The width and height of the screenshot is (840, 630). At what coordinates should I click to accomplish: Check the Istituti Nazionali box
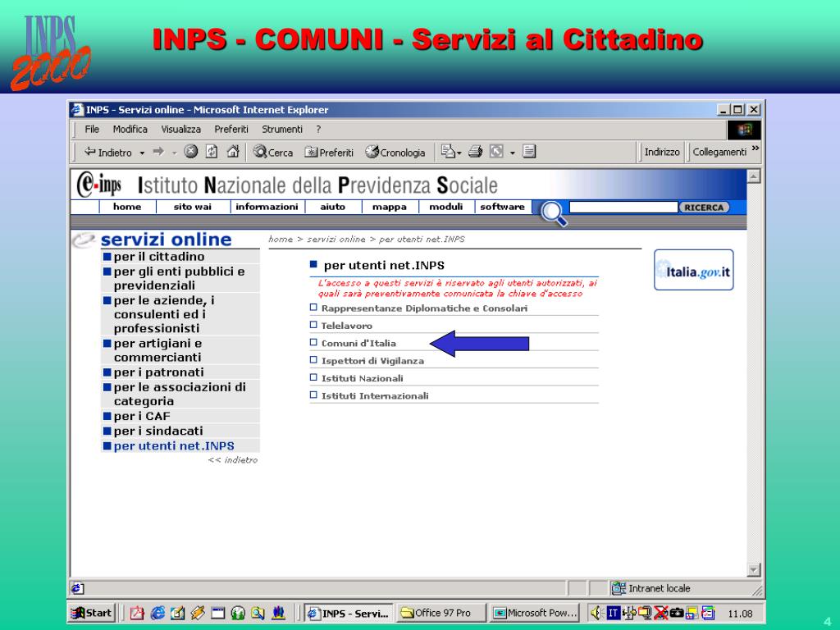click(314, 377)
